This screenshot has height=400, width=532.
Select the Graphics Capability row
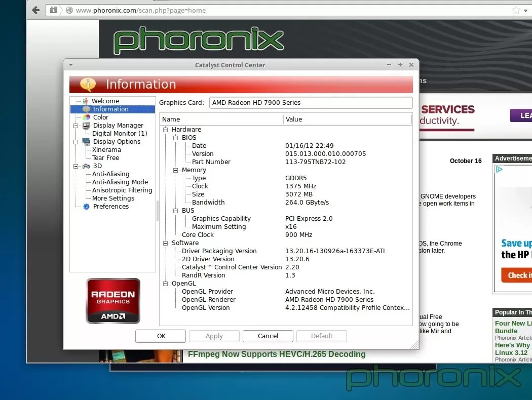[286, 219]
